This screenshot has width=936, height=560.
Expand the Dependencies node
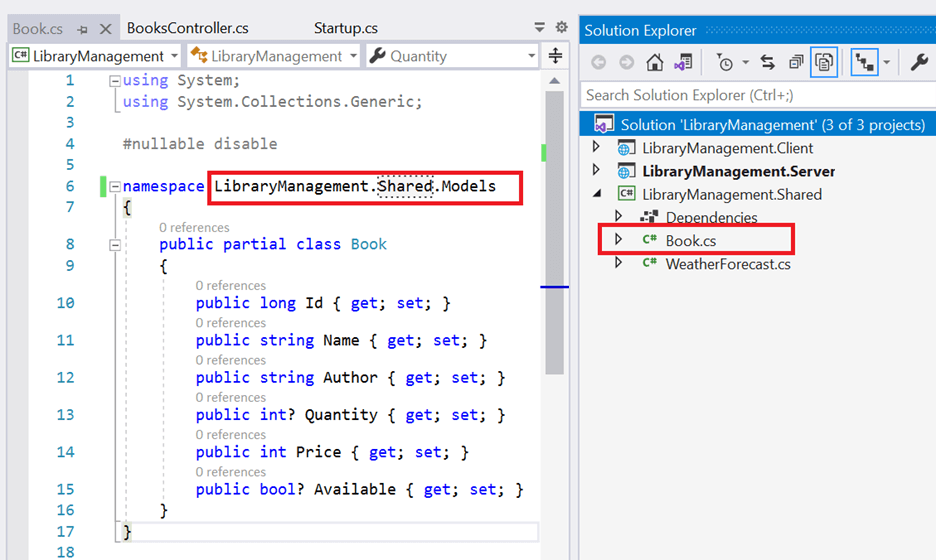point(618,217)
